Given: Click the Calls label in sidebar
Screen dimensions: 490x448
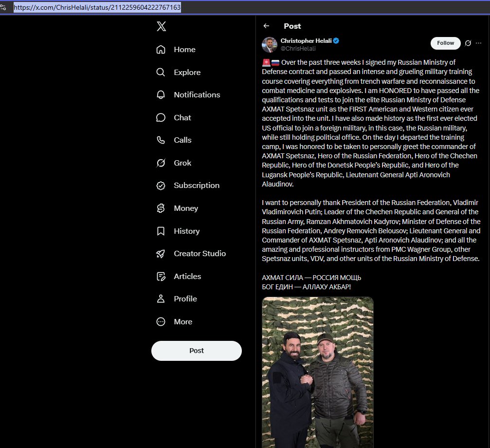Looking at the screenshot, I should pos(182,140).
